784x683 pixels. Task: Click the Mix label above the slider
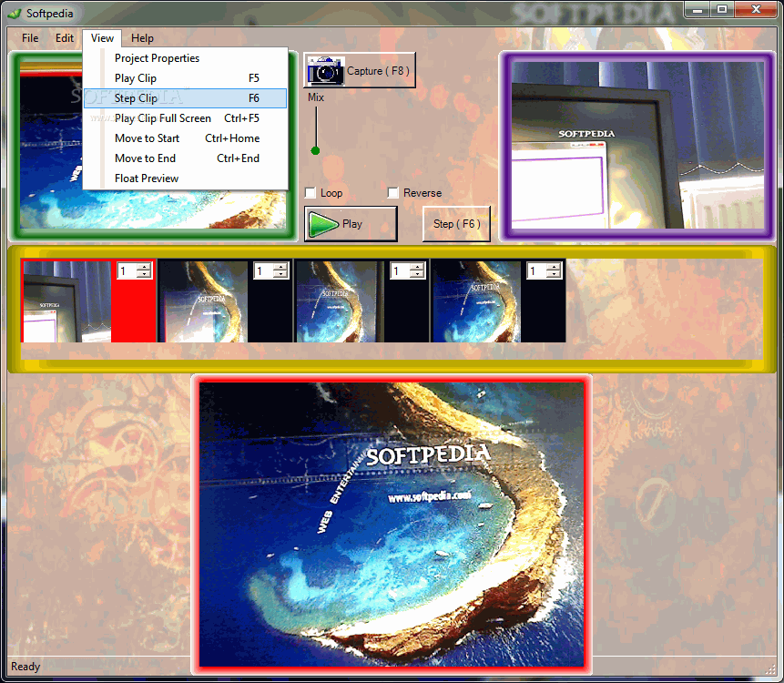pos(316,97)
